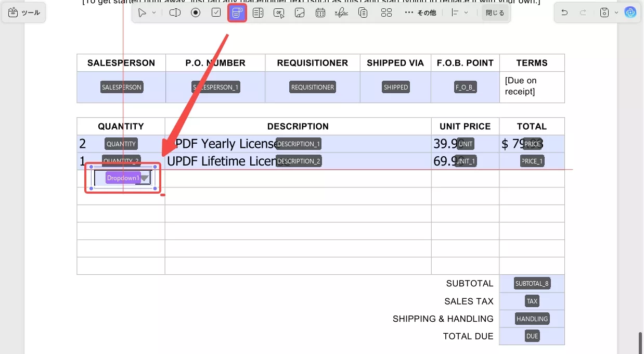Select the SHIPPED form field
Viewport: 644px width, 354px height.
pos(396,87)
